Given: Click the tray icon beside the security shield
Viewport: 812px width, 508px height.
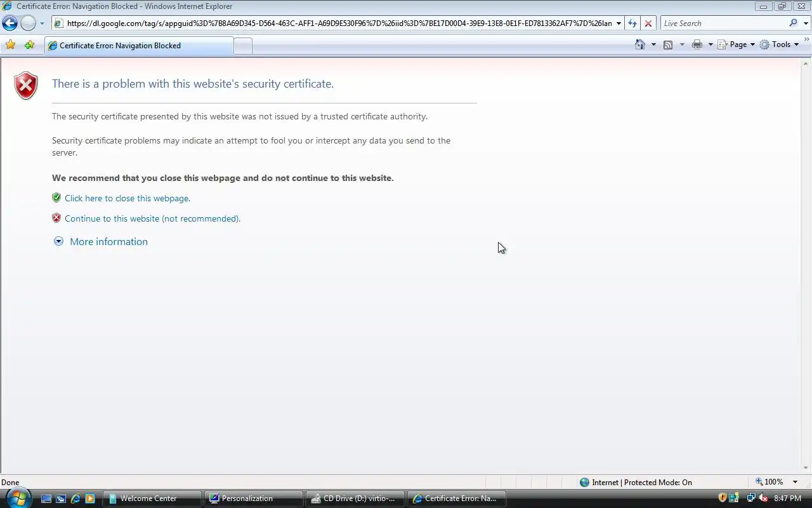Looking at the screenshot, I should [x=734, y=498].
